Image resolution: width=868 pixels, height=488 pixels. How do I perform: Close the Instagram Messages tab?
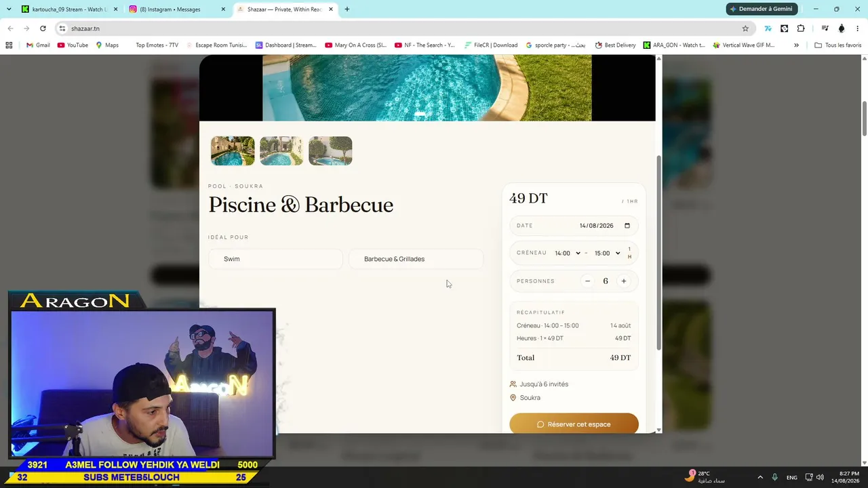(224, 9)
